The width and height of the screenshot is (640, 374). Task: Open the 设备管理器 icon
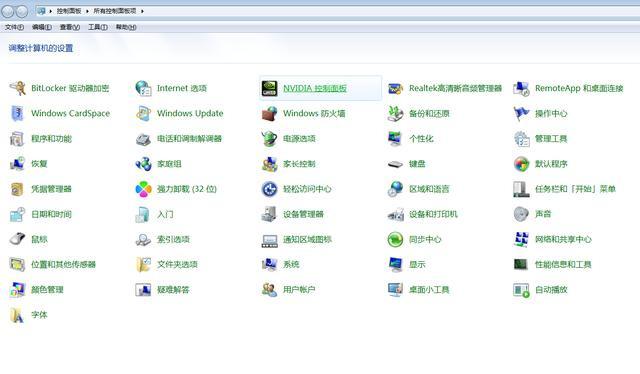tap(269, 214)
